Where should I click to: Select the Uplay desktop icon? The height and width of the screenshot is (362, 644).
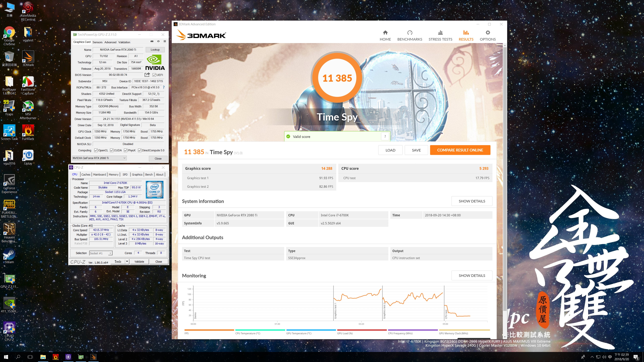tap(28, 157)
